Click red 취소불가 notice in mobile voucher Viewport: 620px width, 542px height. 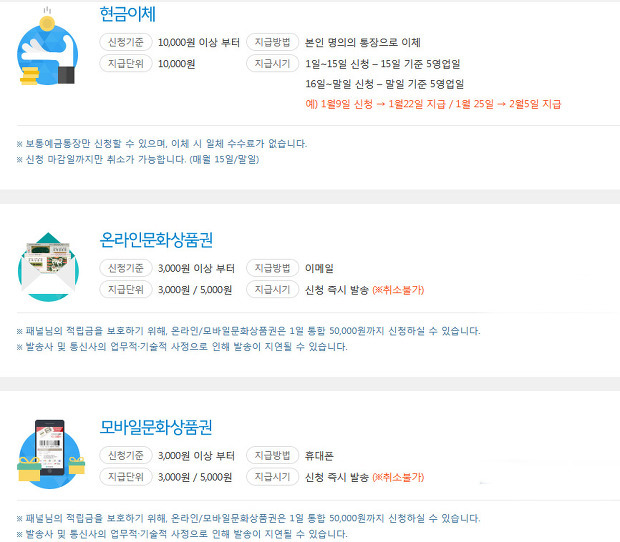398,478
